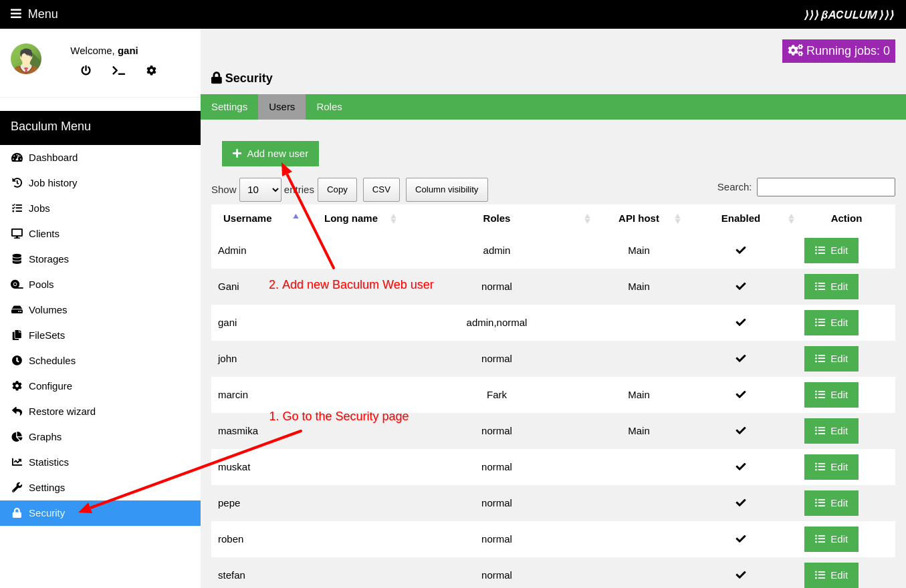Click Edit for user stefan
This screenshot has height=588, width=906.
(x=831, y=575)
